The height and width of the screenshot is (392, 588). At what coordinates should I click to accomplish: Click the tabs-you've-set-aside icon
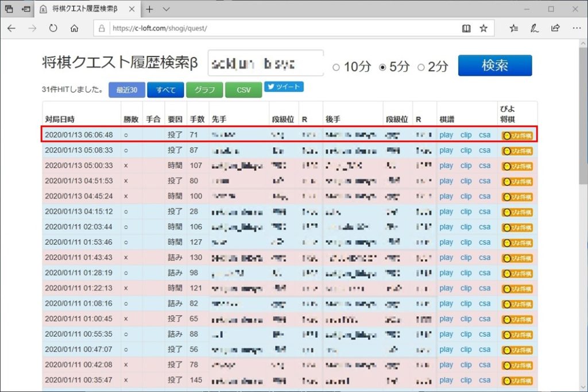coord(9,9)
